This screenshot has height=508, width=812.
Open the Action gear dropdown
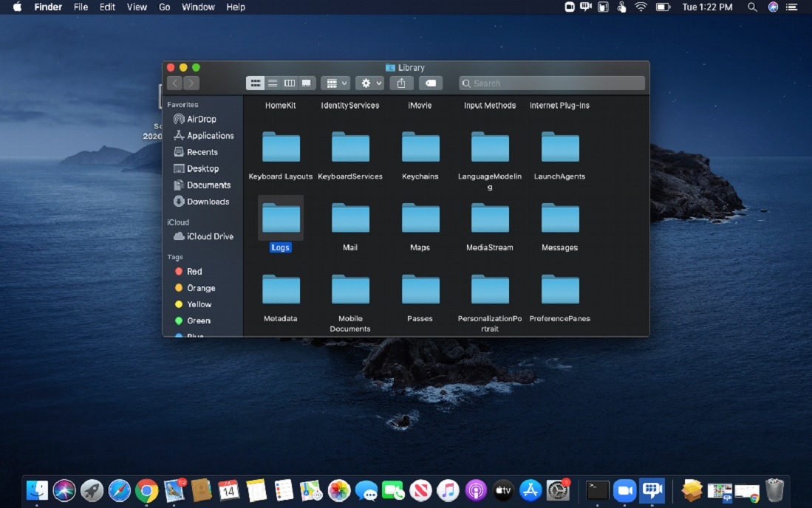tap(369, 83)
